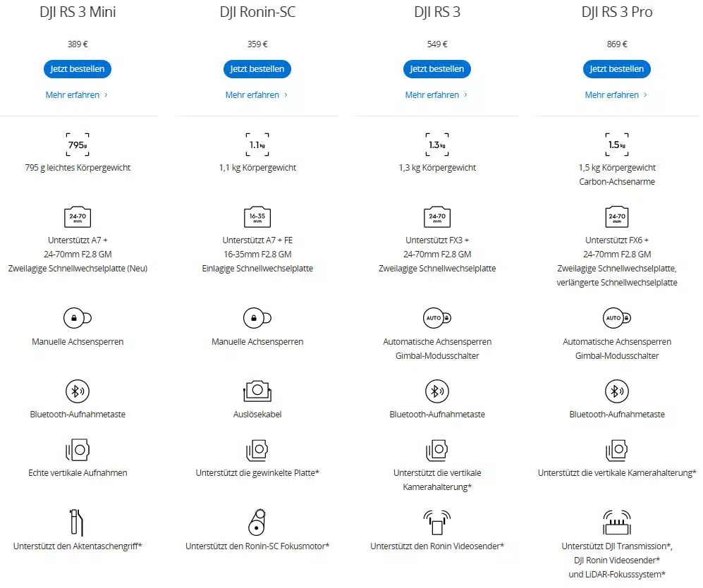Click the 795 g weight icon for RS 3 Mini
This screenshot has height=588, width=703.
pyautogui.click(x=78, y=145)
